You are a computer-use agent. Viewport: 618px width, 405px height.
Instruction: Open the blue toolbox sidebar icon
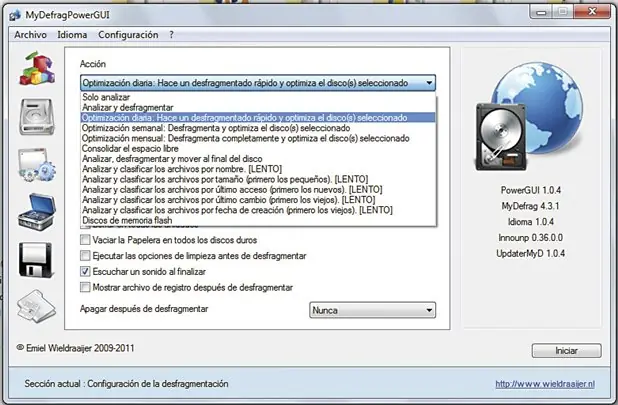pos(37,212)
